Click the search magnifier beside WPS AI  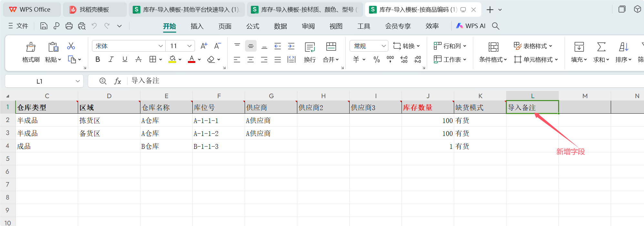coord(496,26)
